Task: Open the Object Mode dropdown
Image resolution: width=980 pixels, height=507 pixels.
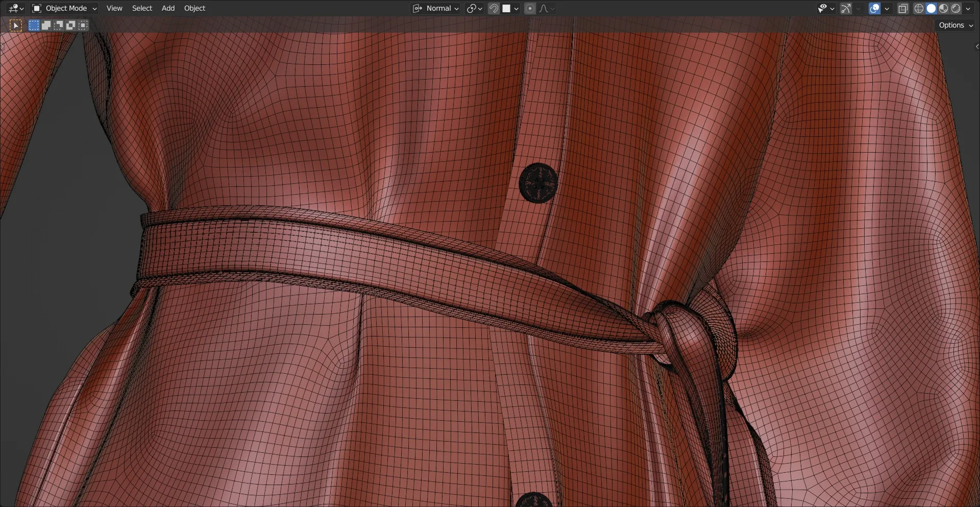Action: [64, 8]
